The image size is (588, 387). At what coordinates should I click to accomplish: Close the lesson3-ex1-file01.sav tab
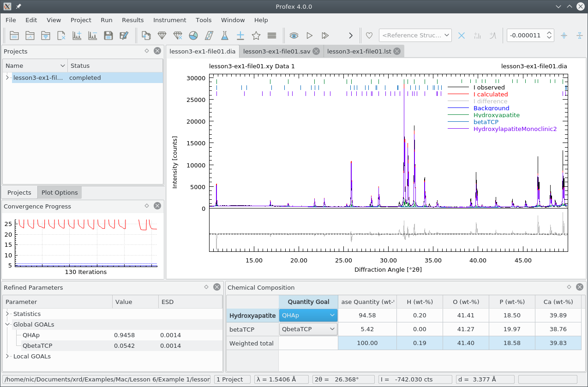[316, 51]
